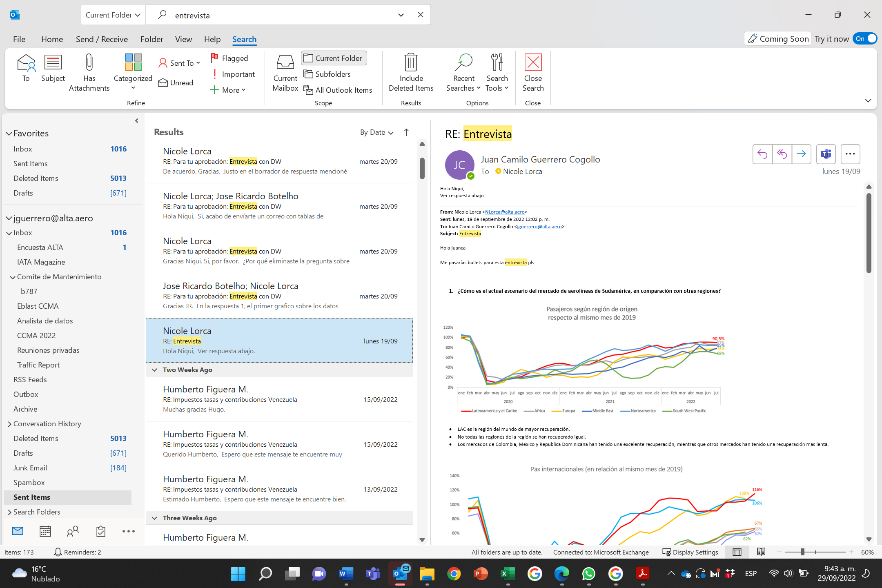Open Sent To dropdown
This screenshot has height=588, width=882.
[x=180, y=63]
